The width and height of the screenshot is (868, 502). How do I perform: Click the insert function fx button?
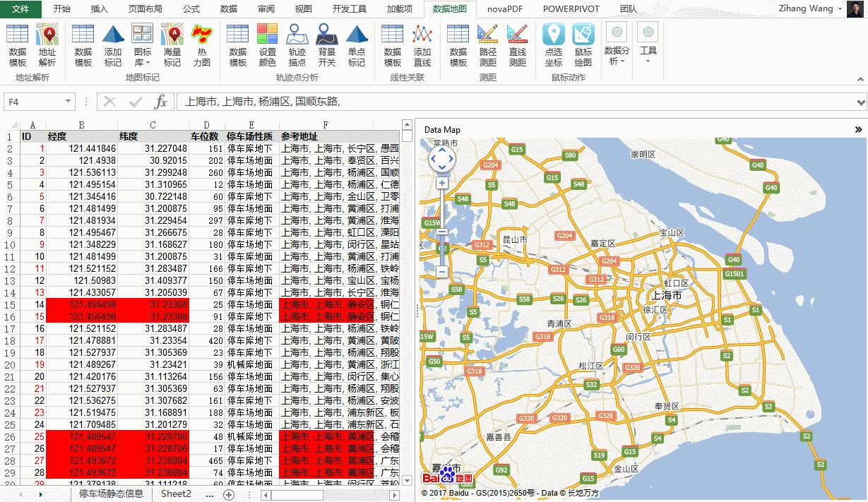tap(161, 102)
